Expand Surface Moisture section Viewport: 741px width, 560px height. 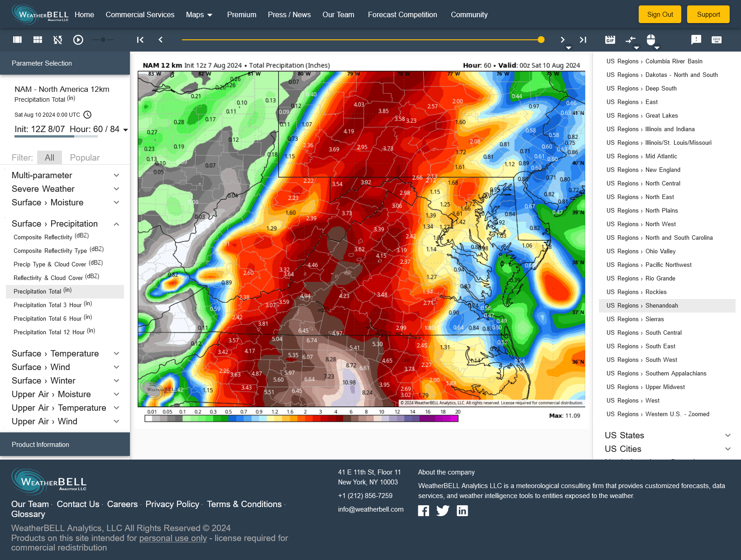coord(65,202)
